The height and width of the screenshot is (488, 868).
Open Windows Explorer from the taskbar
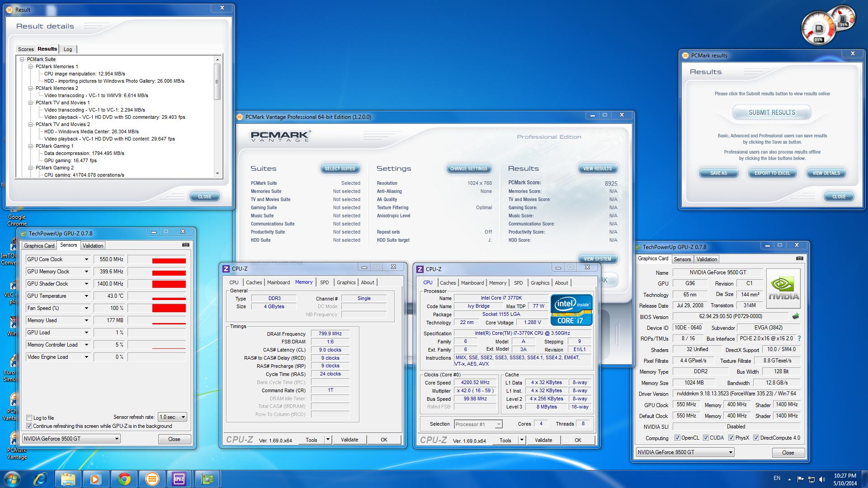pyautogui.click(x=68, y=479)
